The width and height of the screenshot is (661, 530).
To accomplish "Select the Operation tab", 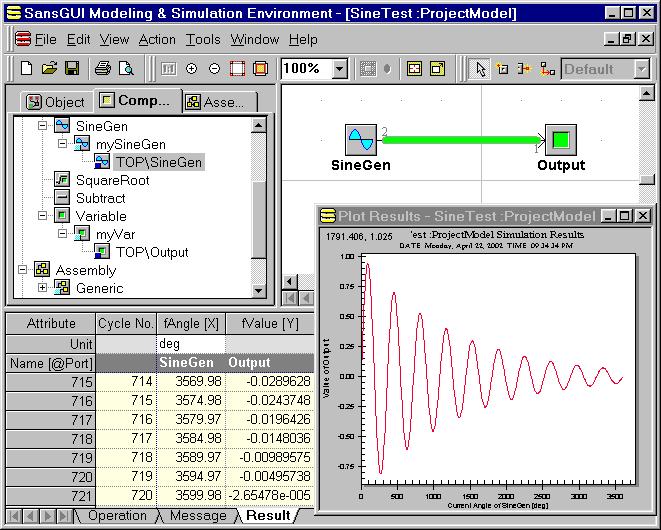I will coord(117,516).
